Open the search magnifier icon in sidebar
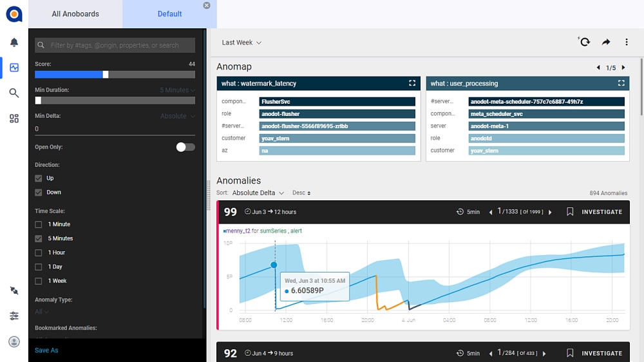 point(14,93)
